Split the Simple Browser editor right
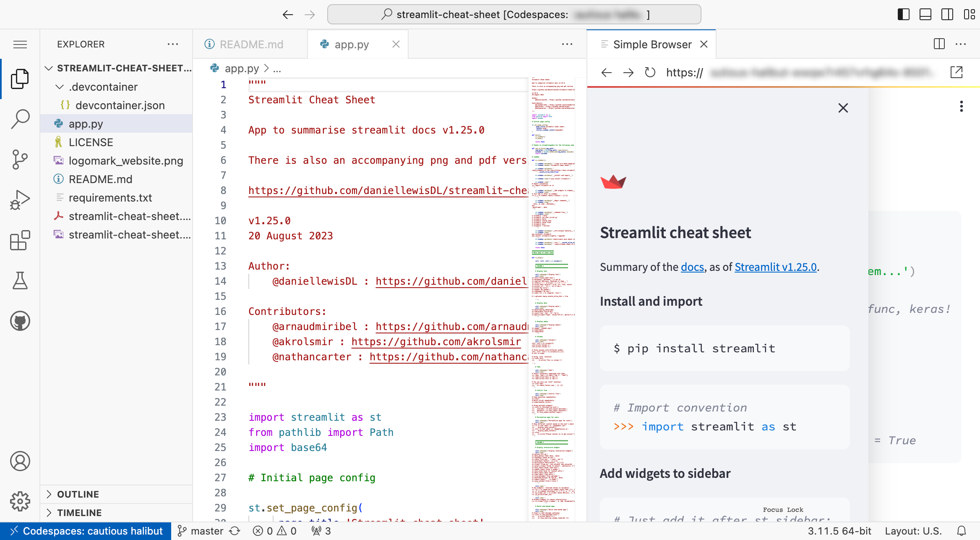 [939, 44]
